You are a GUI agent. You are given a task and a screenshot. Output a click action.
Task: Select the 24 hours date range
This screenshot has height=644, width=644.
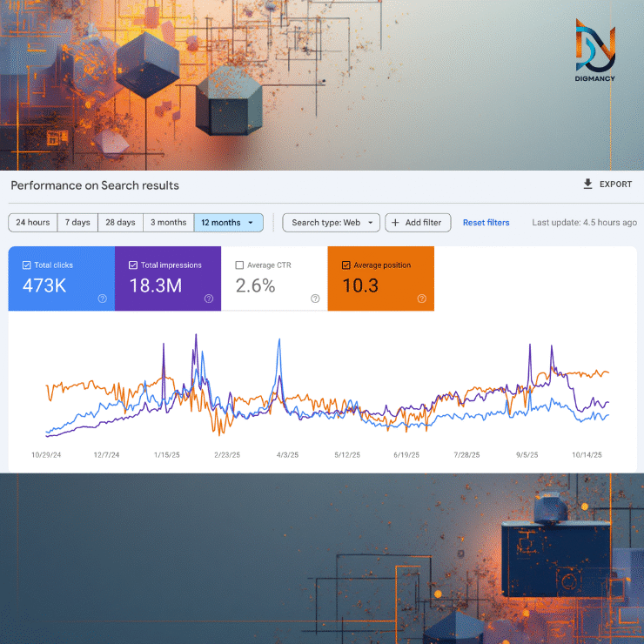(33, 223)
